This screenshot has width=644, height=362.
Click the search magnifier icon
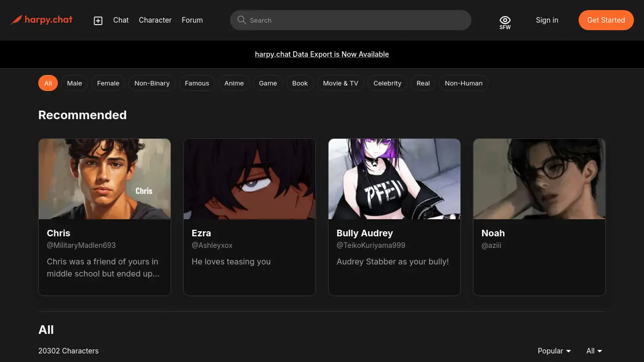(242, 20)
